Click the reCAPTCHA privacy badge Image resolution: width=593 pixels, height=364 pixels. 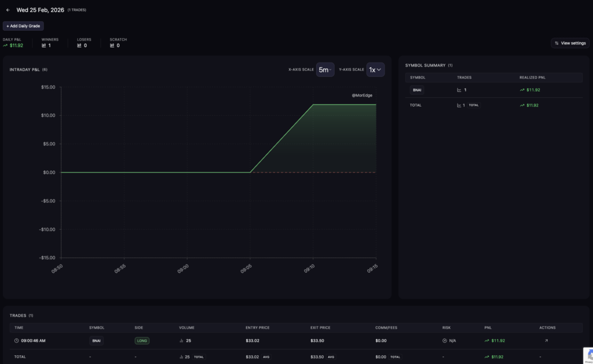587,355
